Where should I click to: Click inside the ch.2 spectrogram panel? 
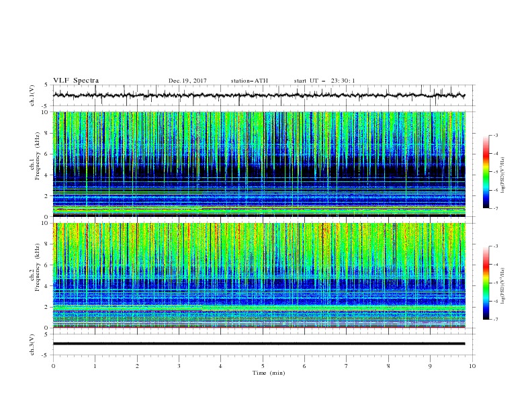[259, 275]
